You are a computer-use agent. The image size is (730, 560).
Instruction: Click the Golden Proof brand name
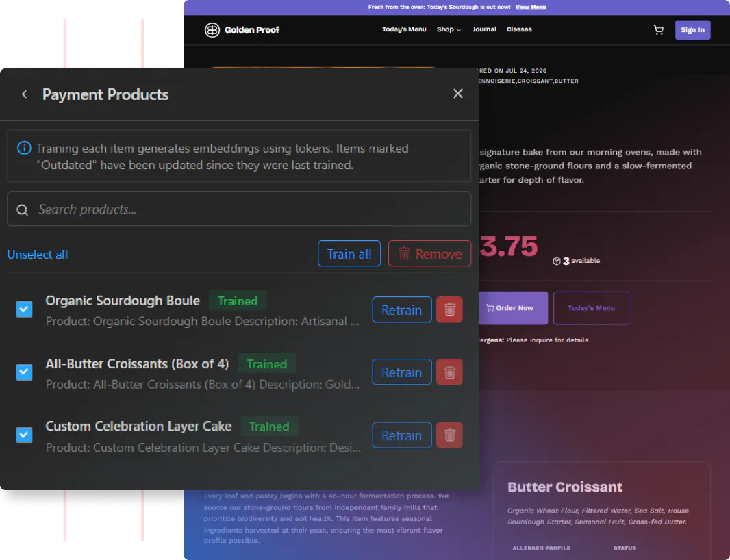[x=252, y=30]
